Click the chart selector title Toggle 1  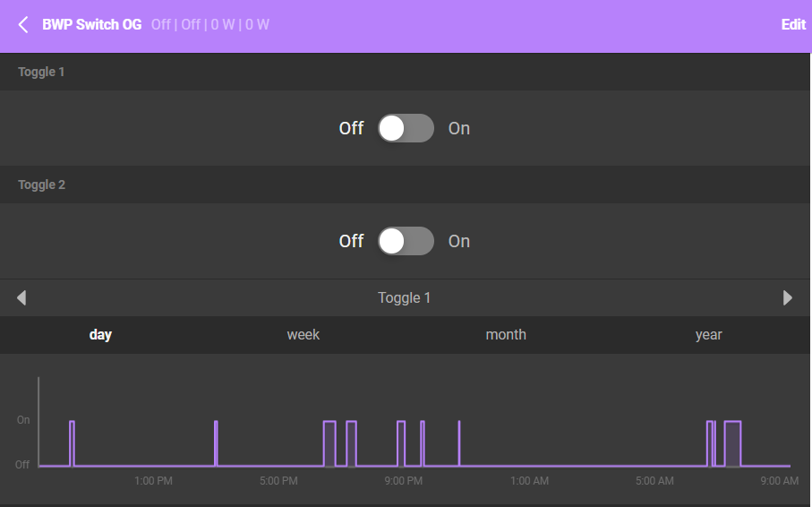tap(405, 297)
